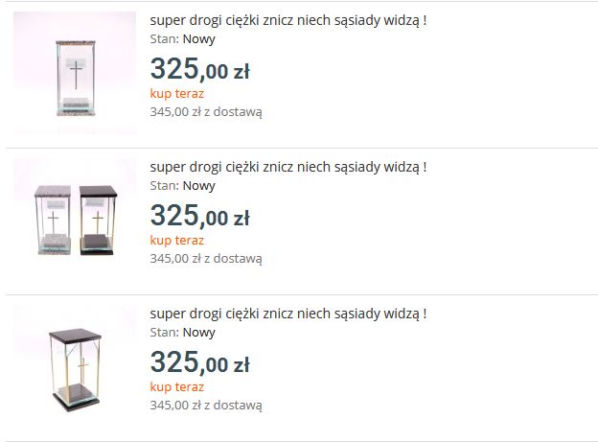
Task: Open the thumbnail of the single gray granite lantern
Action: (75, 72)
